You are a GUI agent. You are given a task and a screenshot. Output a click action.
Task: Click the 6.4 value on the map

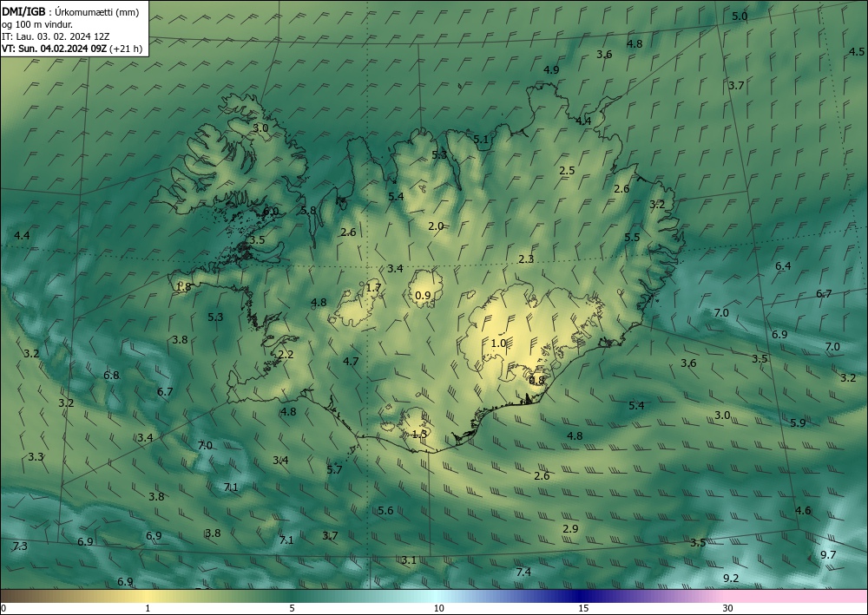[x=783, y=266]
